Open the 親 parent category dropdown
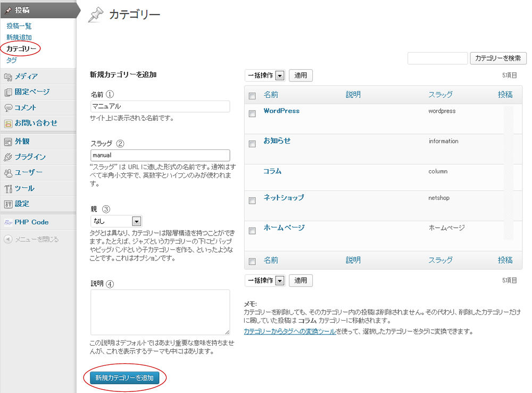Image resolution: width=532 pixels, height=393 pixels. [x=116, y=221]
